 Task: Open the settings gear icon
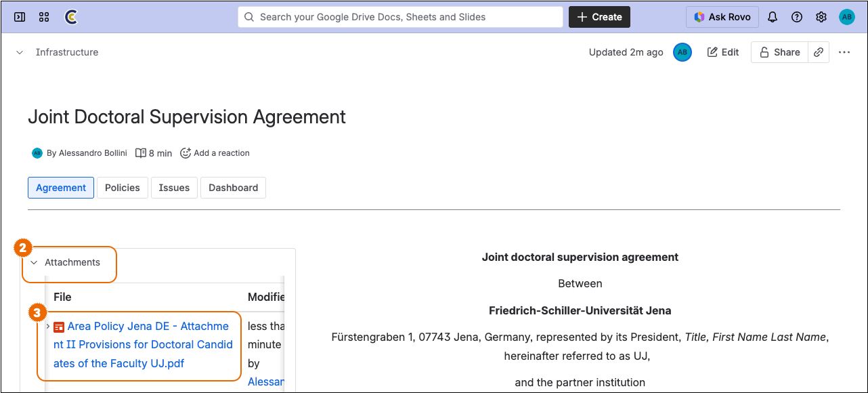pos(821,17)
